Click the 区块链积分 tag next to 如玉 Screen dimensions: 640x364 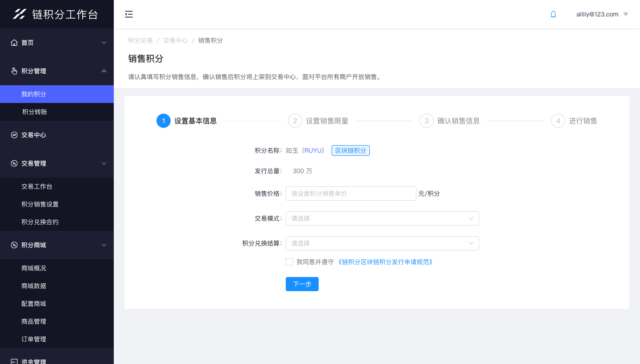(x=350, y=150)
